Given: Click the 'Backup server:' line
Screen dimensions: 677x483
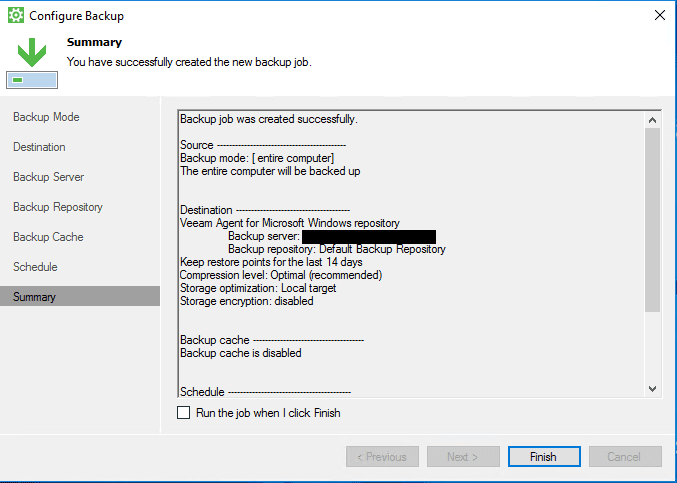Looking at the screenshot, I should pyautogui.click(x=332, y=236).
